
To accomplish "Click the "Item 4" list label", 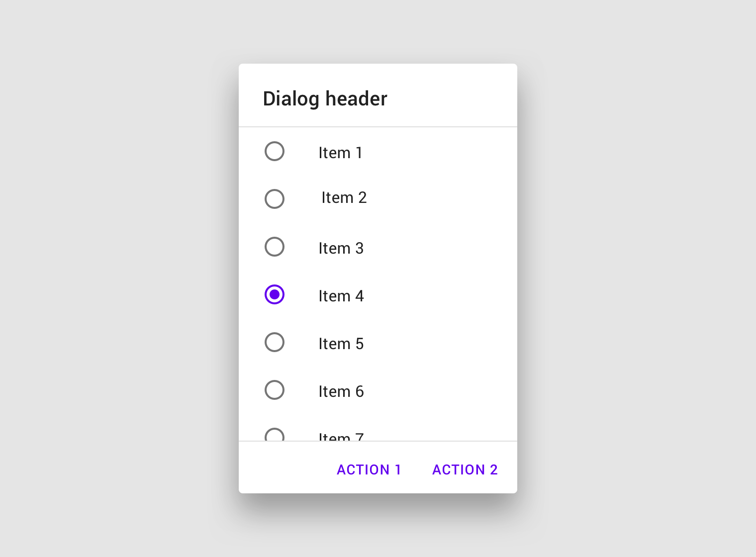I will point(341,296).
